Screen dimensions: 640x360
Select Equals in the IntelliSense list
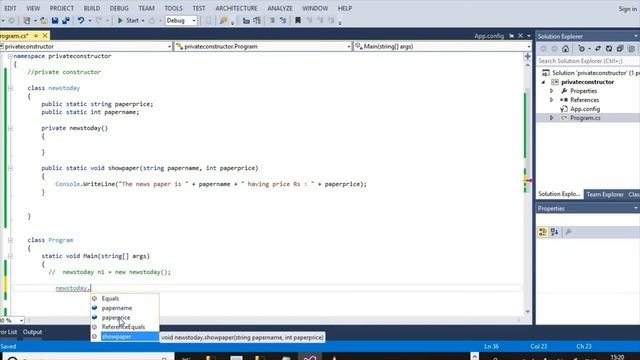[124, 298]
